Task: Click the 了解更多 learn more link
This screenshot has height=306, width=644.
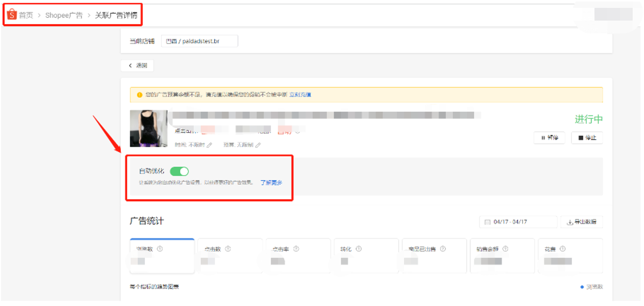Action: click(271, 183)
